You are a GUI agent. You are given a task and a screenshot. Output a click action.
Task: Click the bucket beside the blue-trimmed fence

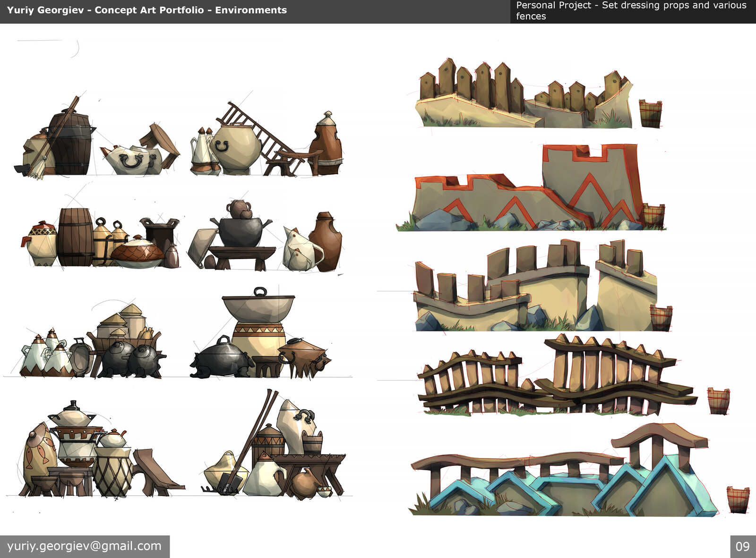pyautogui.click(x=738, y=499)
